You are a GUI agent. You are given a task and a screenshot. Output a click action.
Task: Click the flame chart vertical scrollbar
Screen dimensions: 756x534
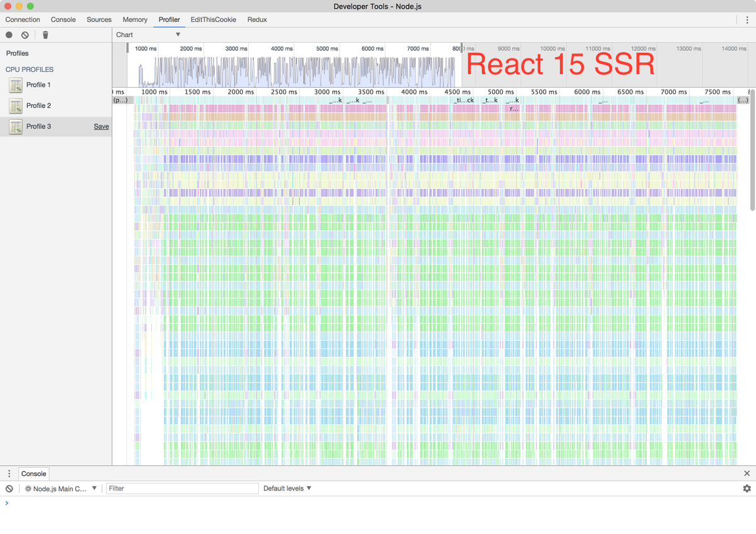(752, 151)
